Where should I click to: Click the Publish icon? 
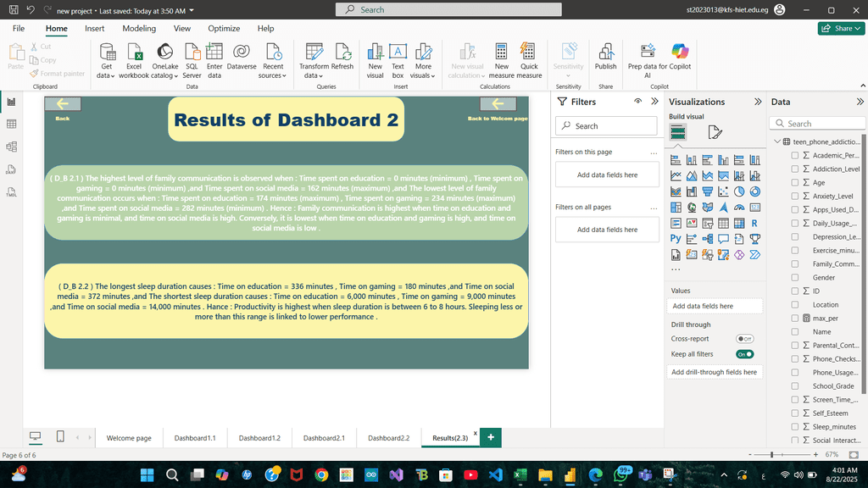(x=606, y=53)
